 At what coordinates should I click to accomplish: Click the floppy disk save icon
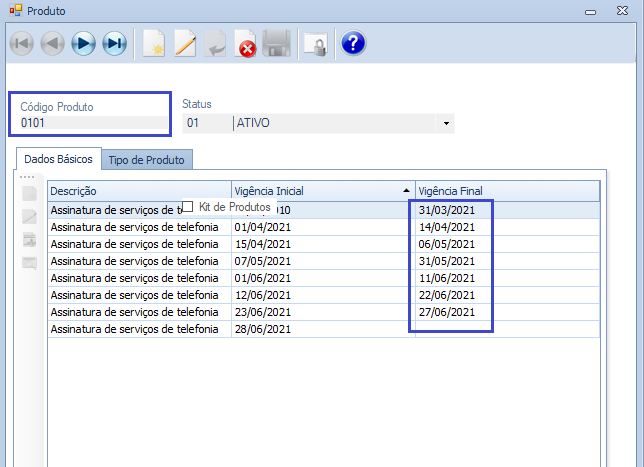tap(277, 44)
